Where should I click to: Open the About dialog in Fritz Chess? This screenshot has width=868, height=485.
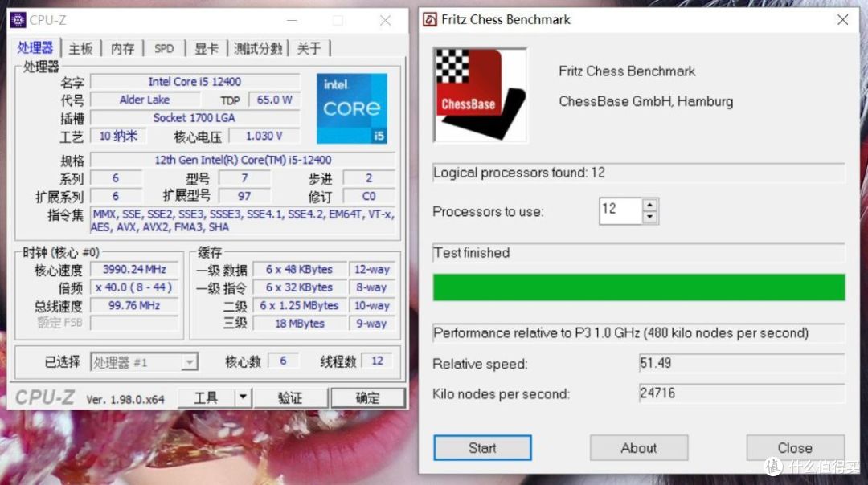pos(638,448)
